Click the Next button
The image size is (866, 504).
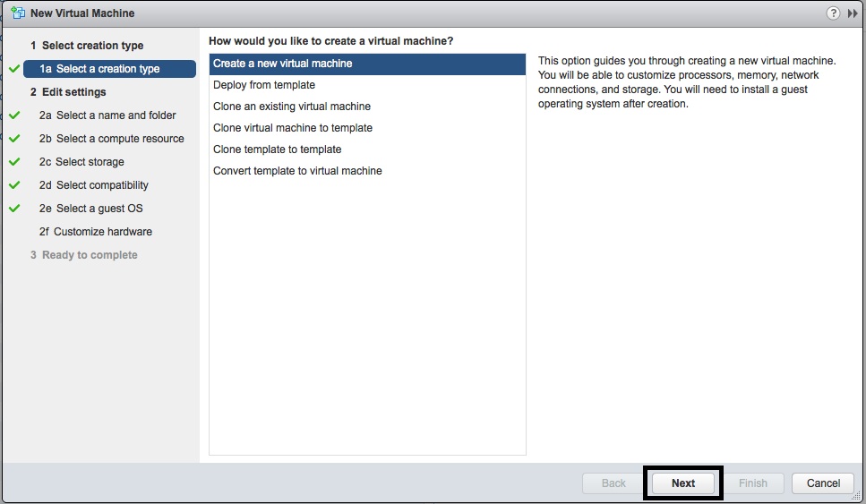tap(683, 483)
